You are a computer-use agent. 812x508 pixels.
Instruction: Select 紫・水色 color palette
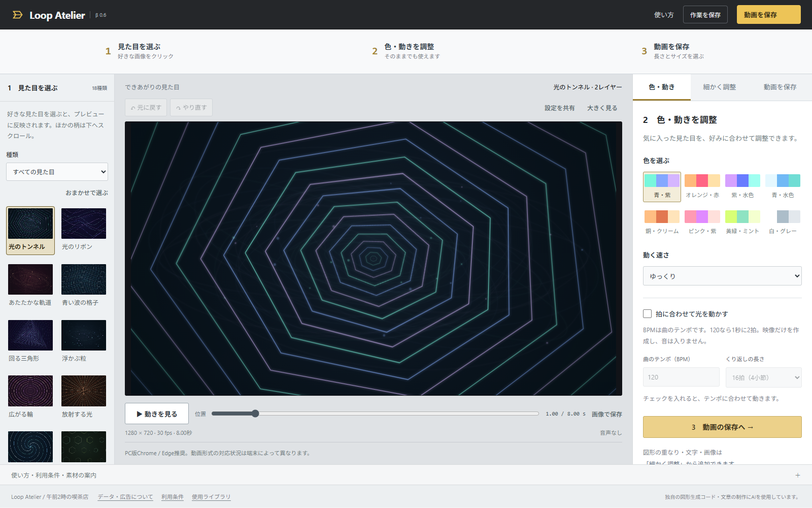[742, 186]
